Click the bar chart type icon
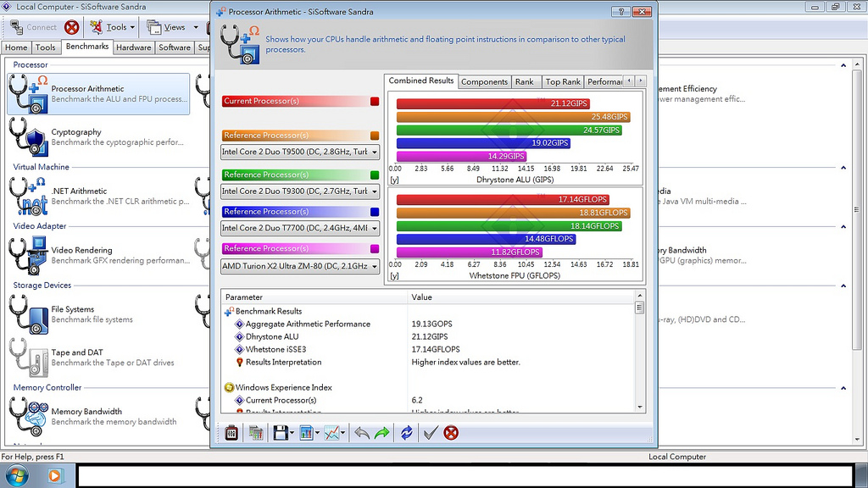868x488 pixels. [x=305, y=433]
